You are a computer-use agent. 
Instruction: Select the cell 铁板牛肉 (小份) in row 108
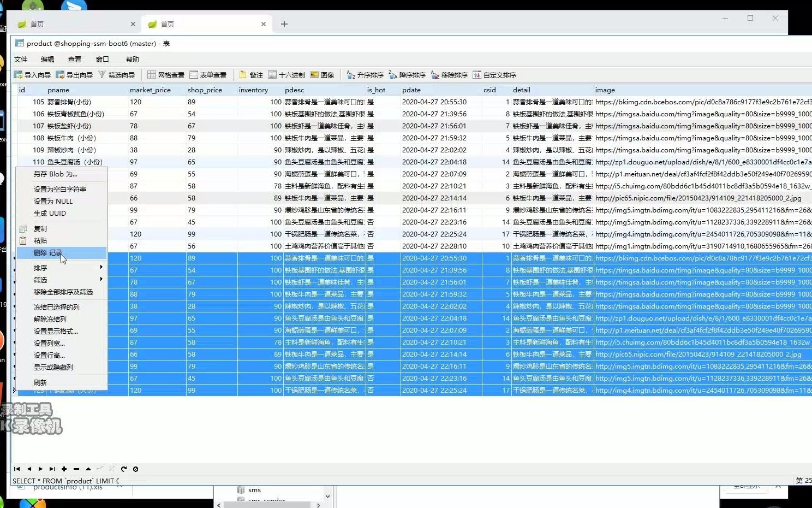[x=86, y=138]
